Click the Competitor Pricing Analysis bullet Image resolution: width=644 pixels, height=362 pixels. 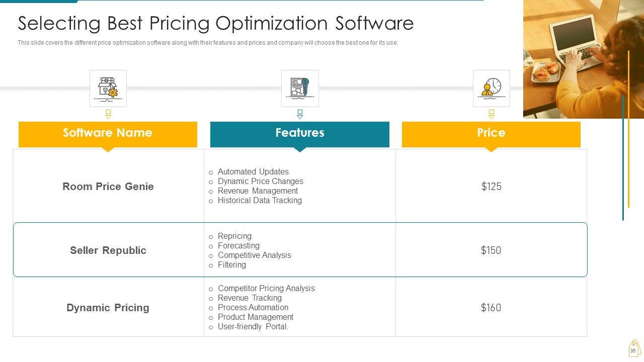pyautogui.click(x=266, y=289)
